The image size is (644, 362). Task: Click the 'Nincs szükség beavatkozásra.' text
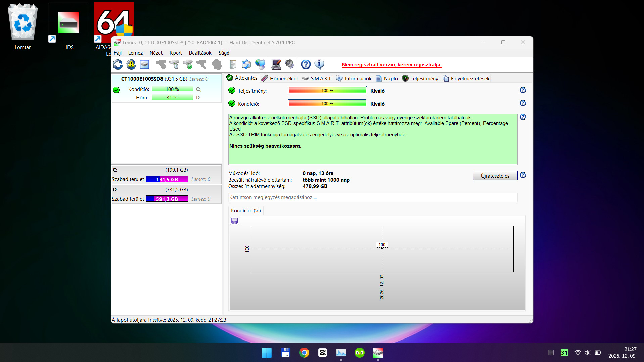(265, 146)
